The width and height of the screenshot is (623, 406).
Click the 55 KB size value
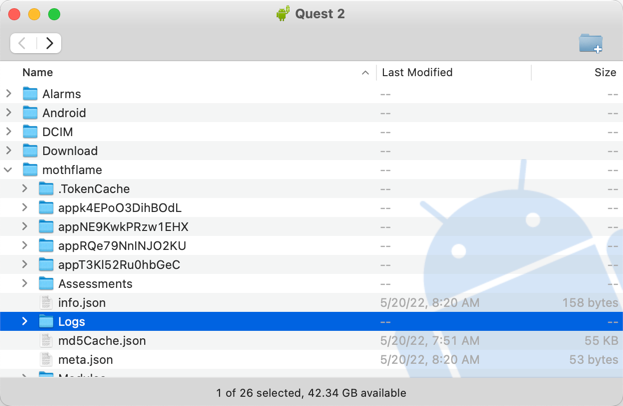[601, 341]
